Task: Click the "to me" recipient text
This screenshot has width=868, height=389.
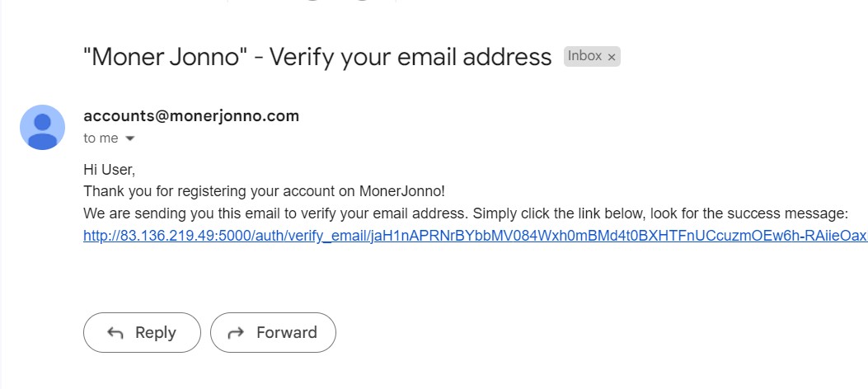Action: pyautogui.click(x=101, y=138)
